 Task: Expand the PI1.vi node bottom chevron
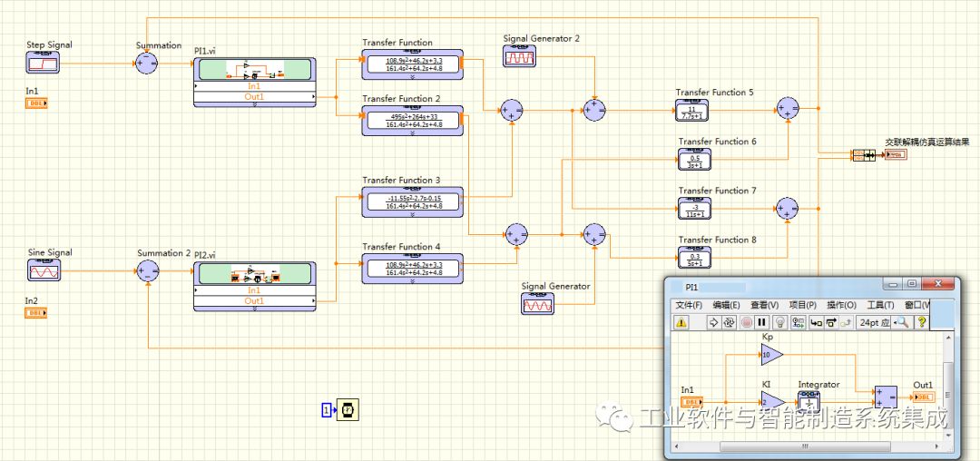click(254, 105)
